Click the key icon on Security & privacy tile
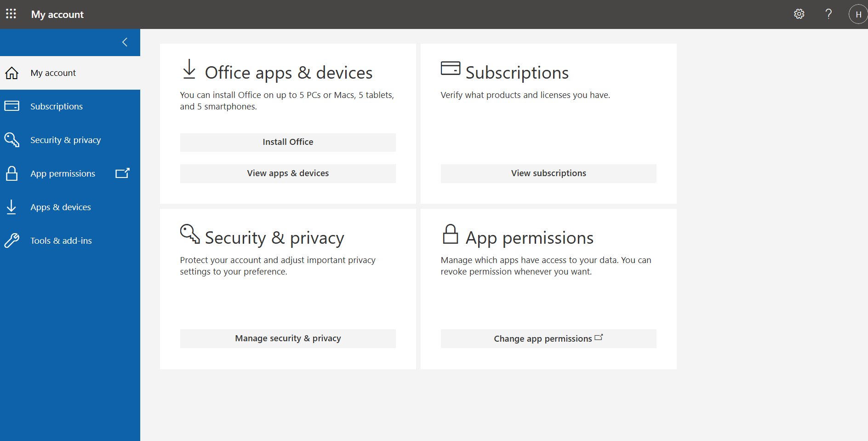This screenshot has width=868, height=441. pos(190,234)
